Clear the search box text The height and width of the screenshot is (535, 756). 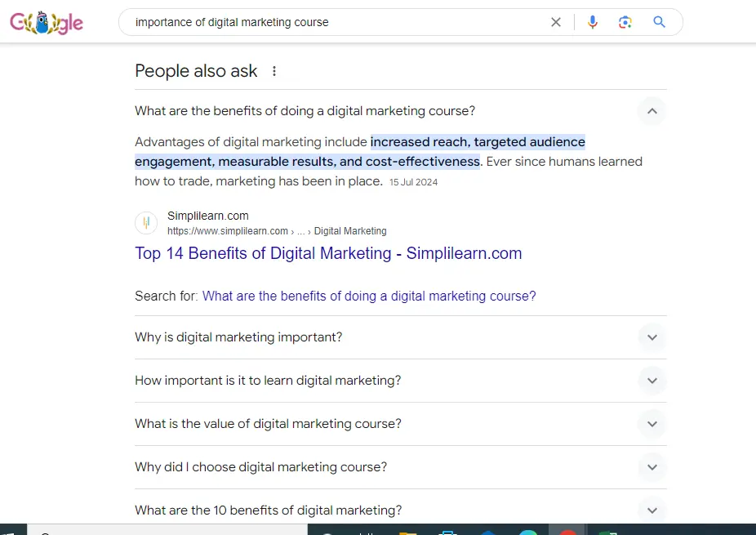pos(556,22)
